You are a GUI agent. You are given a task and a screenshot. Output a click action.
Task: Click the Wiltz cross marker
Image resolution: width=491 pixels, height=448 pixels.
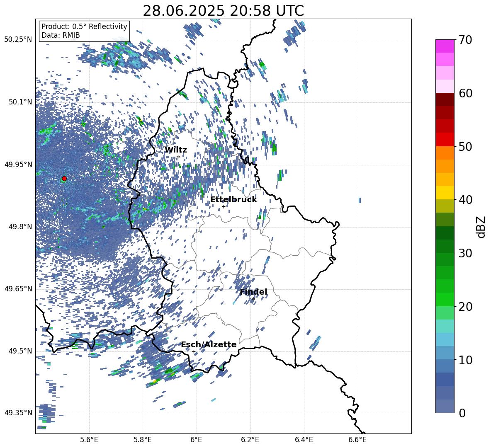coord(178,157)
